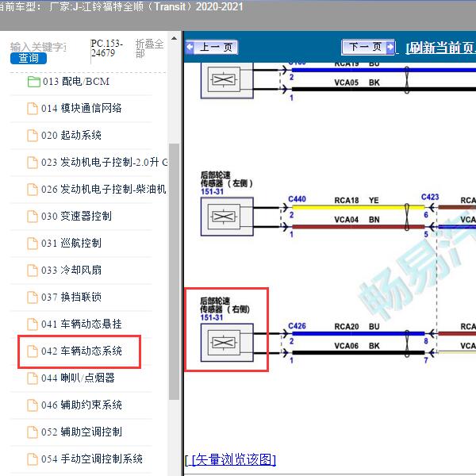Select 031 巡航控制
476x476 pixels.
click(71, 244)
